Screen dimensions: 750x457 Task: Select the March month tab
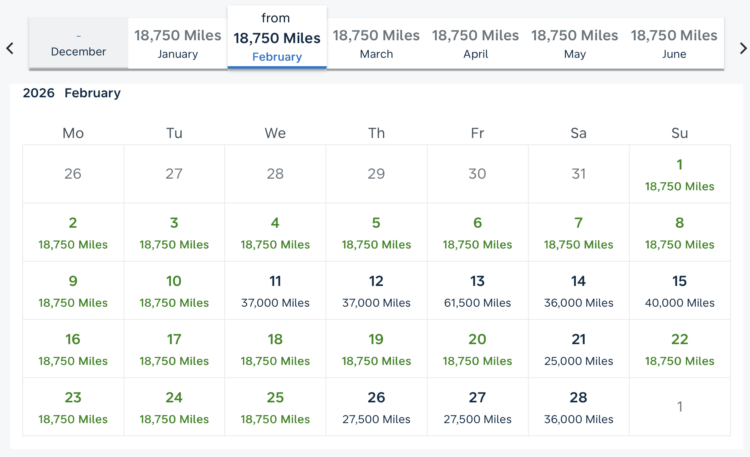click(376, 43)
